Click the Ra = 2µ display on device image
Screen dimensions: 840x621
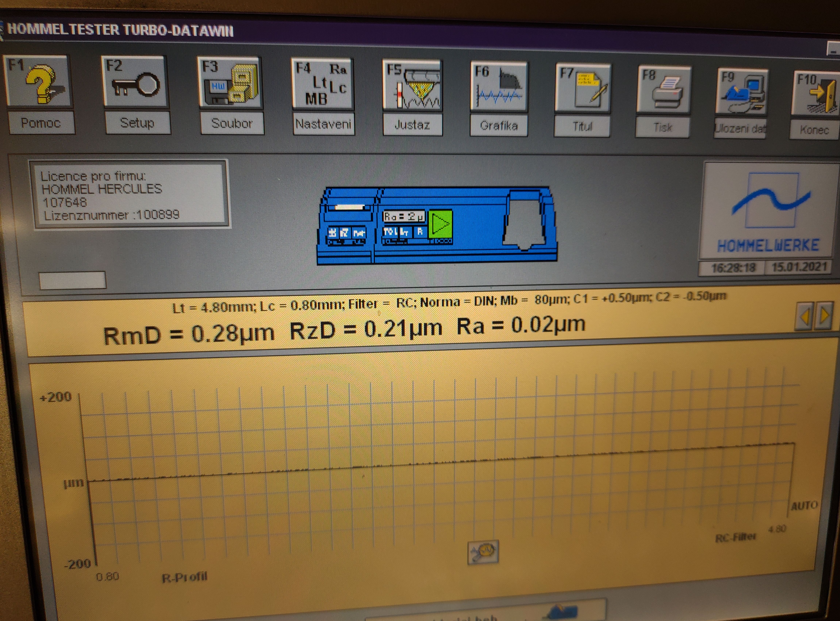pos(403,216)
